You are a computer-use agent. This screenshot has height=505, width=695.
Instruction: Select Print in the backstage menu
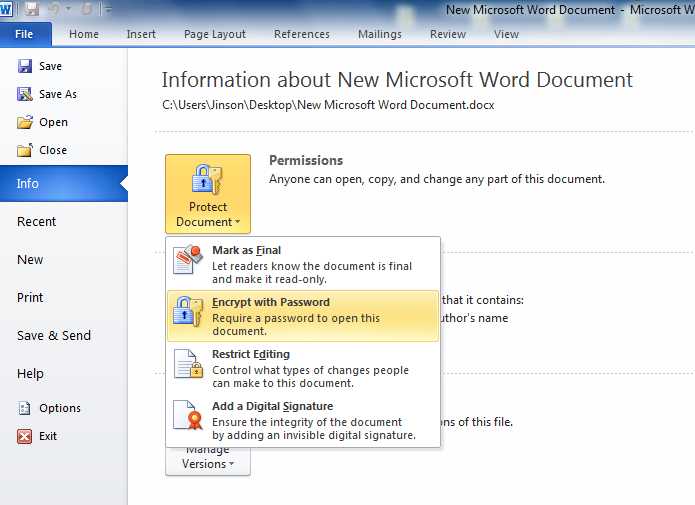64,298
